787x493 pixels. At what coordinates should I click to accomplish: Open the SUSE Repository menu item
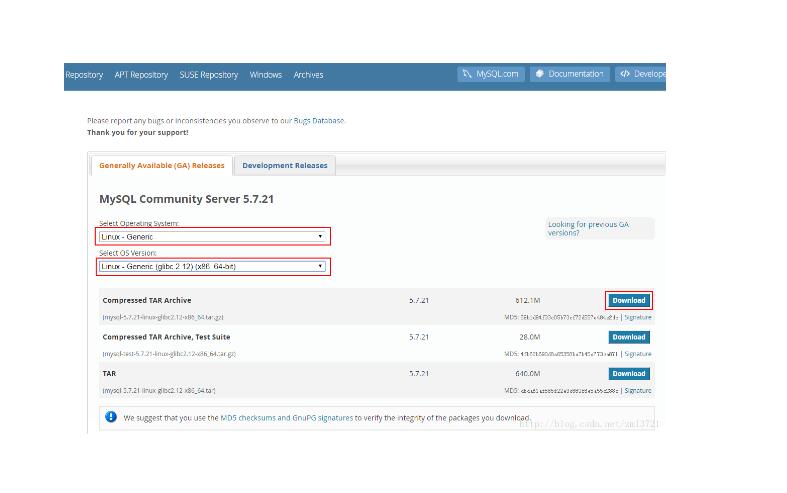[209, 75]
